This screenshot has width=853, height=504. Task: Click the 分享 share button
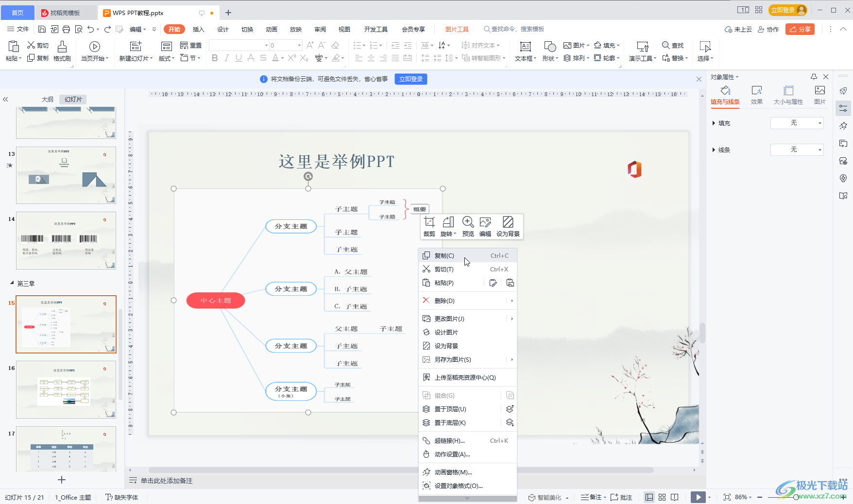800,29
